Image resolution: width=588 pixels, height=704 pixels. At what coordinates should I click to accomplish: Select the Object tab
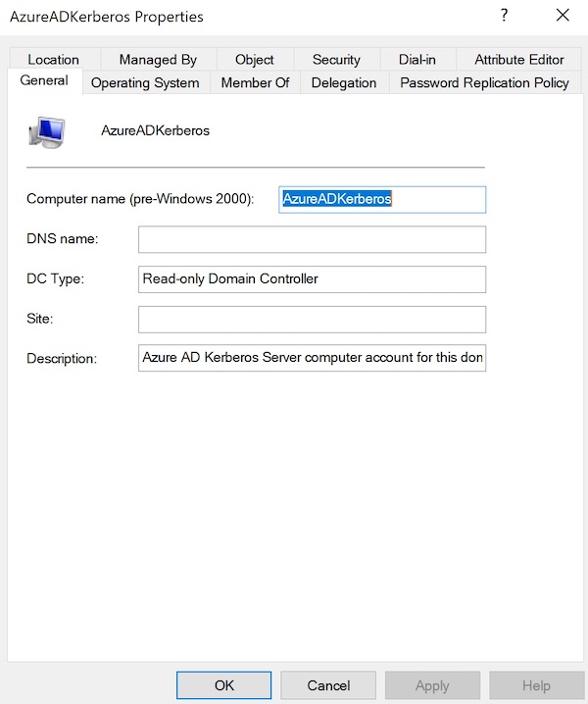click(x=255, y=59)
